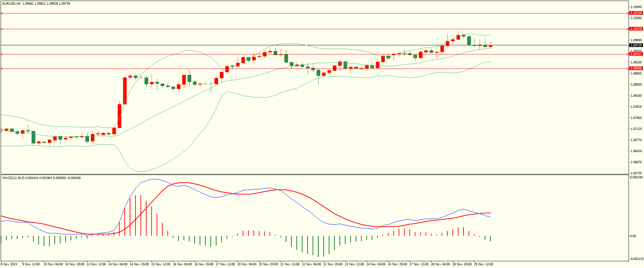Screen dimensions: 644x268
Task: Select the red 1.10239 price level tag
Action: [636, 29]
